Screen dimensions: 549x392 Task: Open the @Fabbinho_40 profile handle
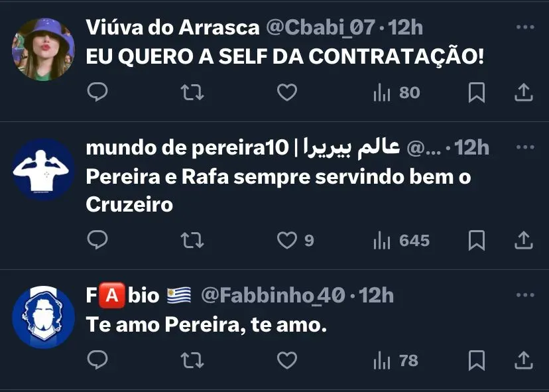tap(273, 296)
